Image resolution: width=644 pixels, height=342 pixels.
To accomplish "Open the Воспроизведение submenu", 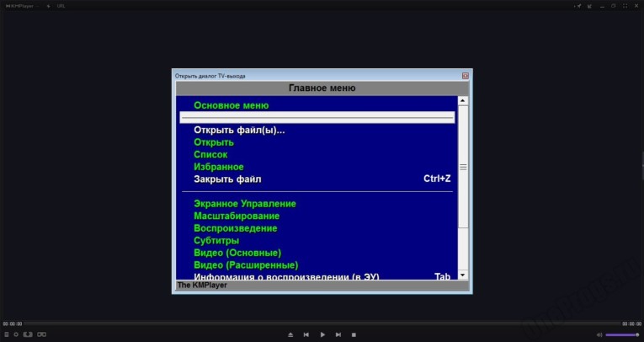I will coord(236,228).
